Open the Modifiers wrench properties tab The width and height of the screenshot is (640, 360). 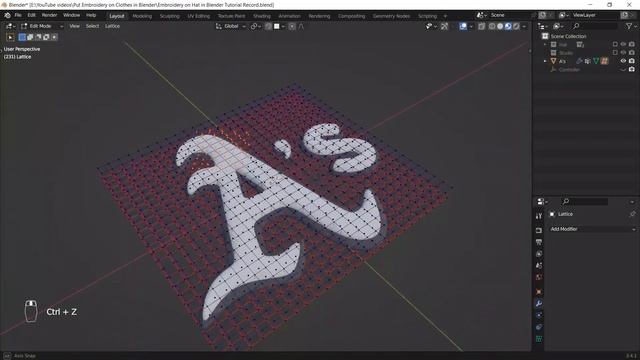click(x=539, y=304)
